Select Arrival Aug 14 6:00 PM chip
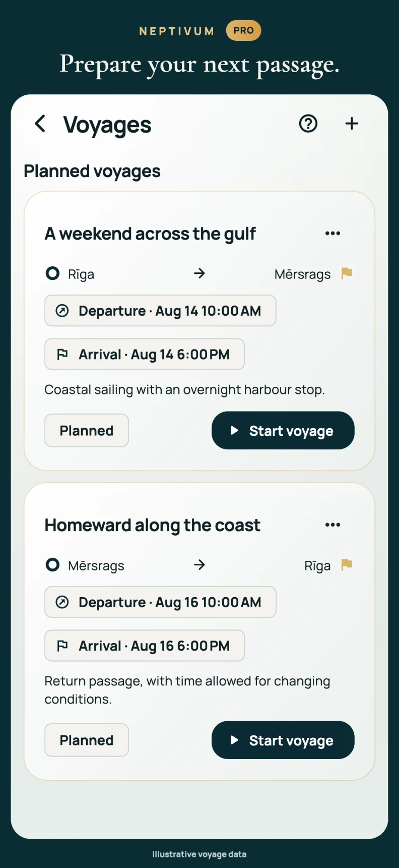Image resolution: width=399 pixels, height=868 pixels. (145, 354)
